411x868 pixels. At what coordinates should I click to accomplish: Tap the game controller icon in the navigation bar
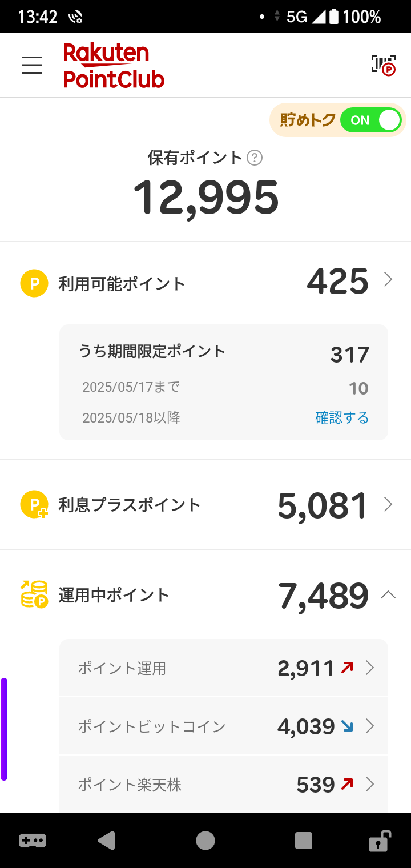pos(33,841)
